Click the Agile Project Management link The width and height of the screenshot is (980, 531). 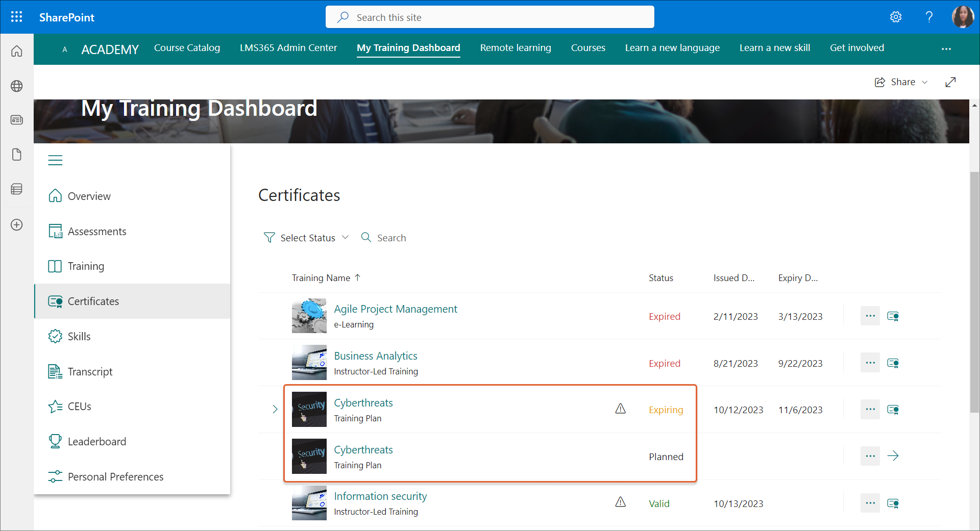coord(395,309)
